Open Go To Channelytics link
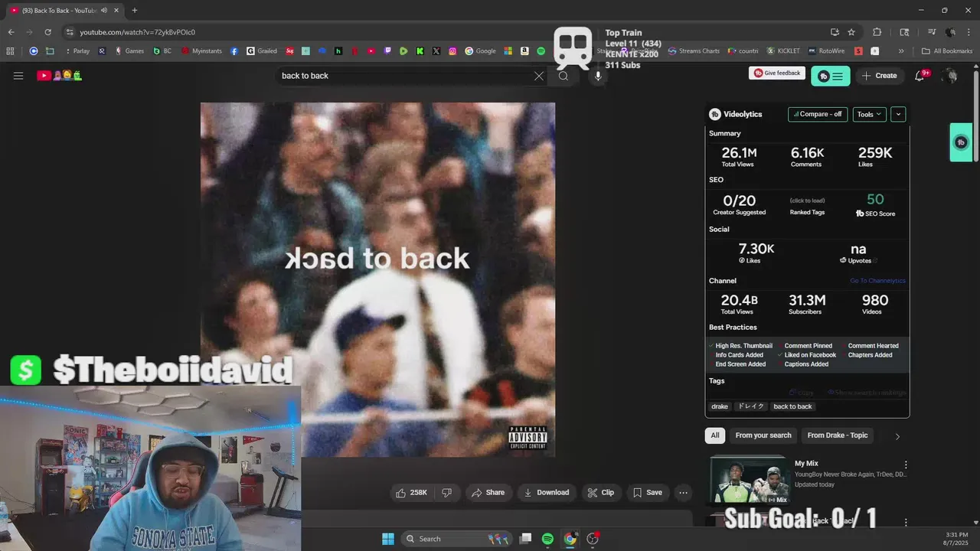 point(877,281)
